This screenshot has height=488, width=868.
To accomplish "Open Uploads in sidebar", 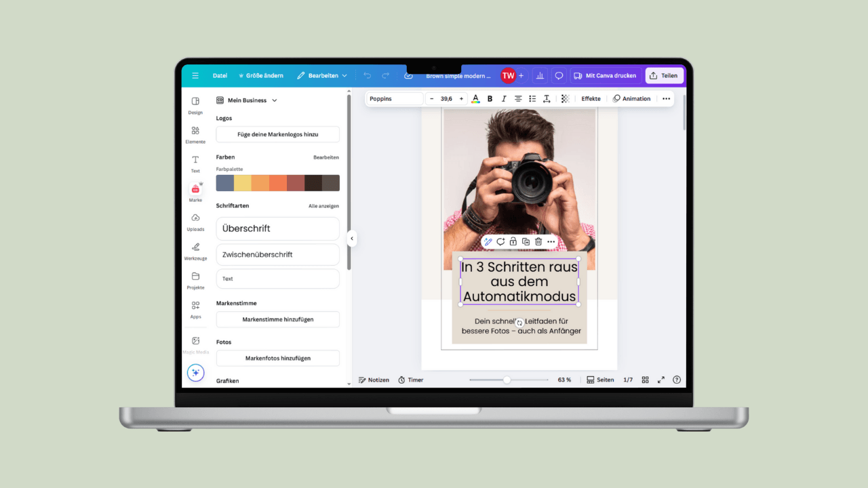I will [x=195, y=222].
